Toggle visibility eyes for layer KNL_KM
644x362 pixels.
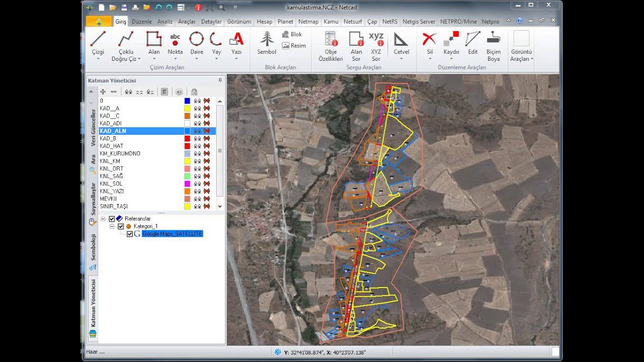[x=198, y=161]
